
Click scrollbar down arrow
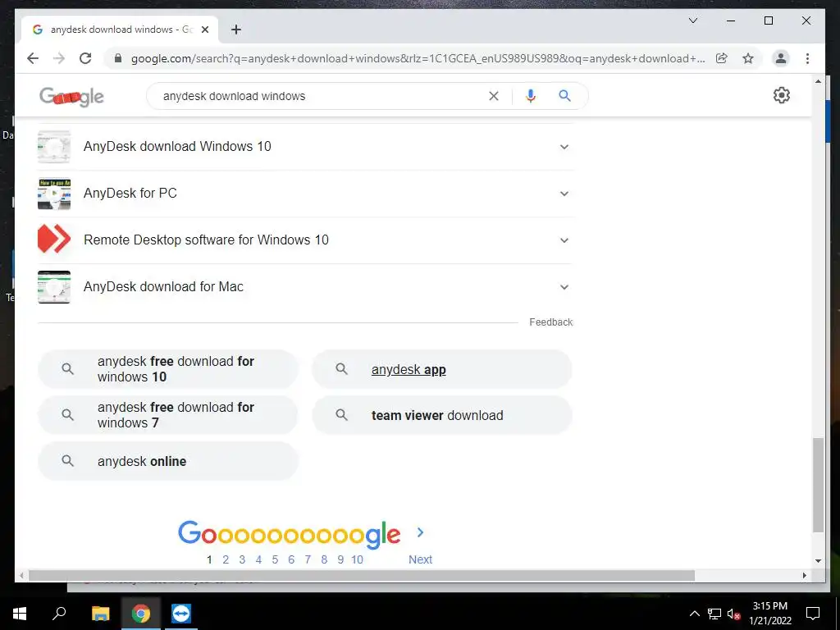(x=818, y=561)
